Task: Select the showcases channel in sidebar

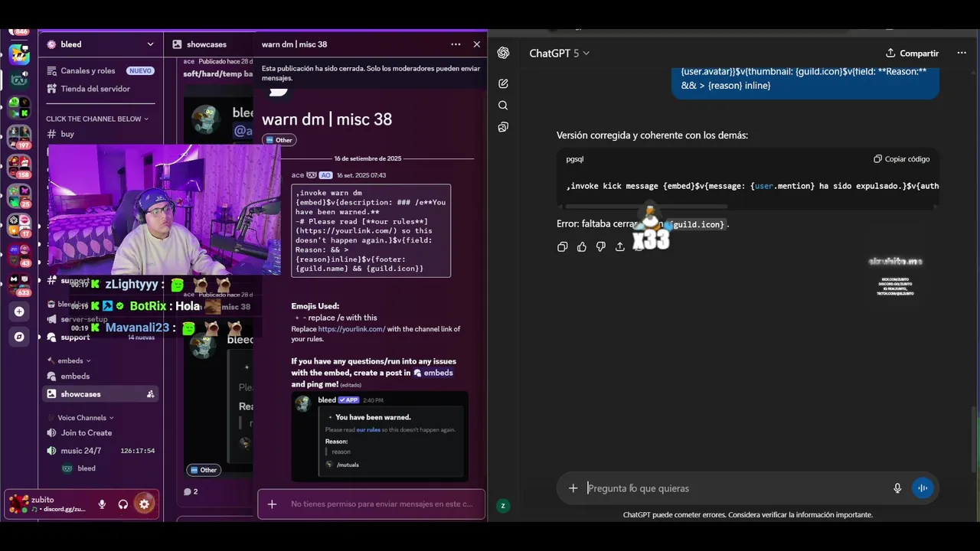Action: pos(100,394)
